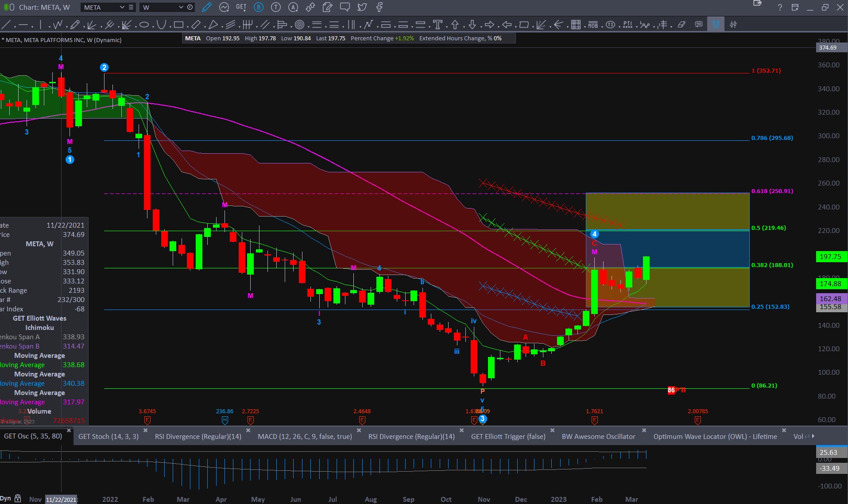
Task: Toggle the time axis lock icon
Action: (18, 498)
